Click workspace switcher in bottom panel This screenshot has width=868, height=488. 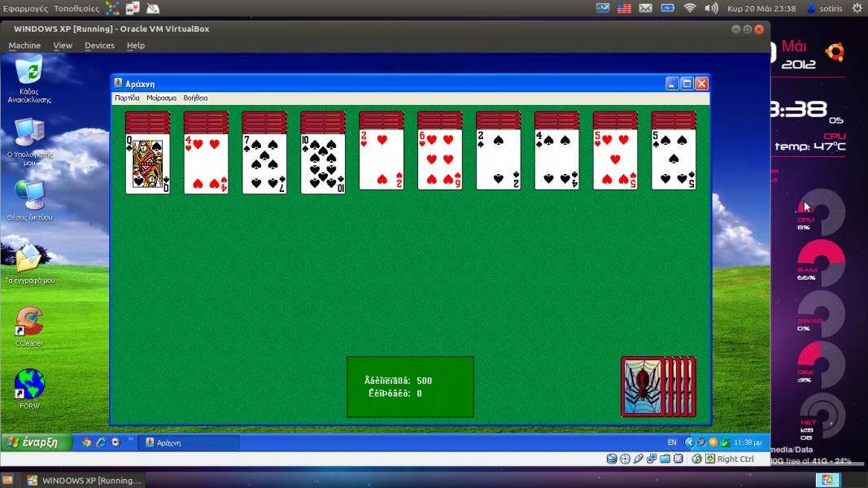827,480
